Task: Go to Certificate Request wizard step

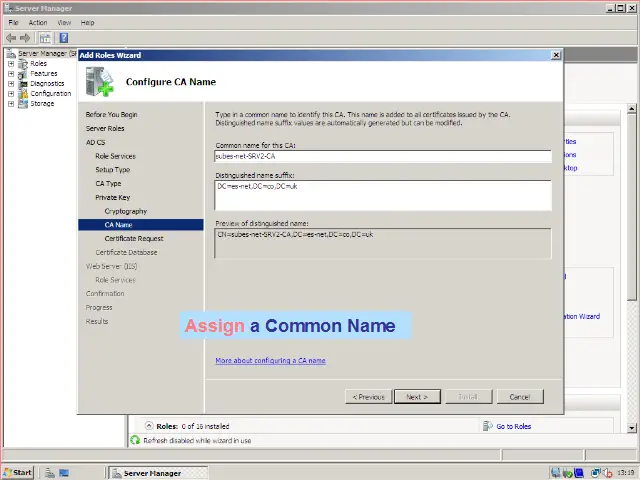Action: click(134, 239)
